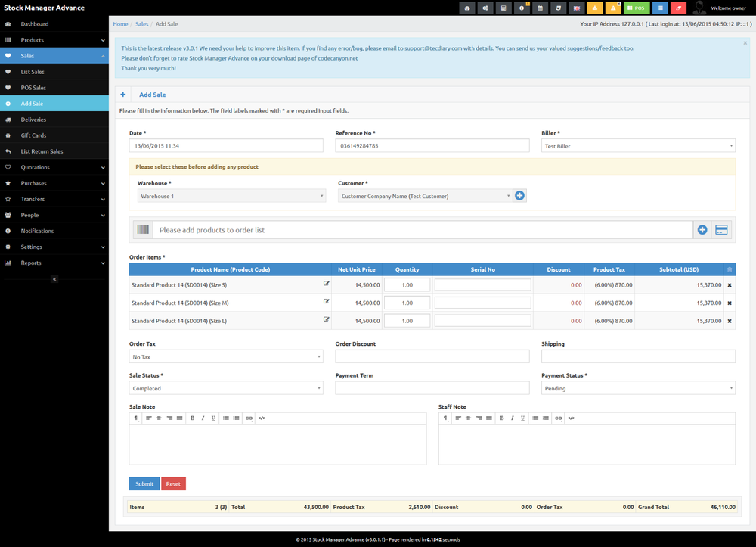Click in the Shipping input field
756x547 pixels.
tap(639, 356)
